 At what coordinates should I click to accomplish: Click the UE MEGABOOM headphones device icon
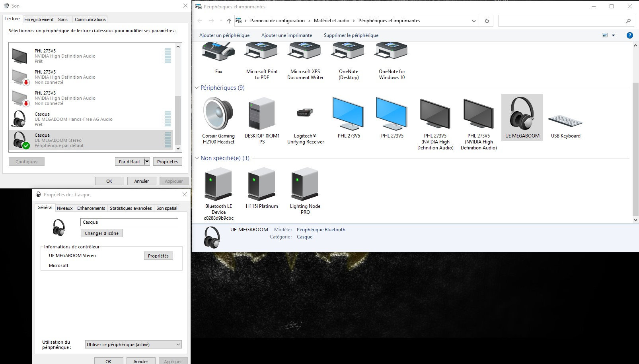point(522,114)
